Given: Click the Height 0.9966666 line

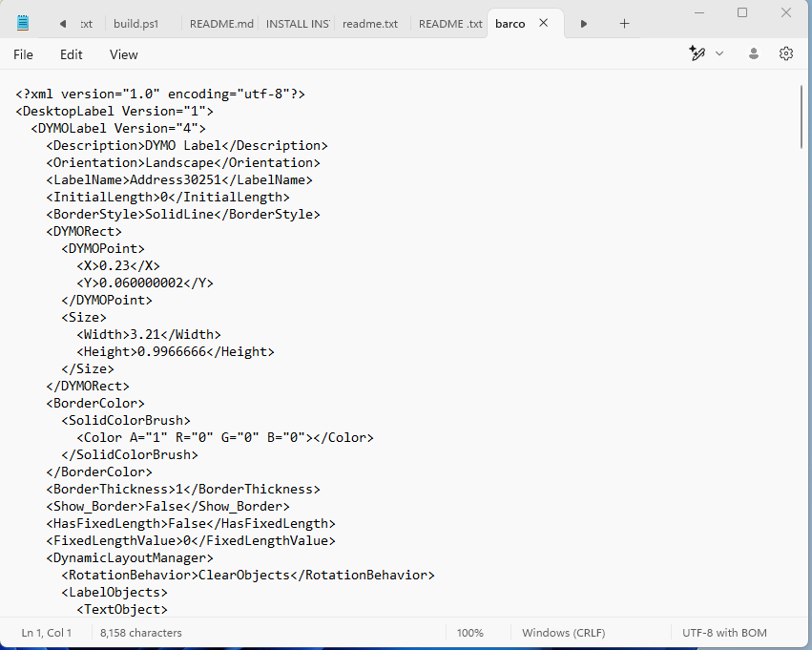Looking at the screenshot, I should pos(176,351).
